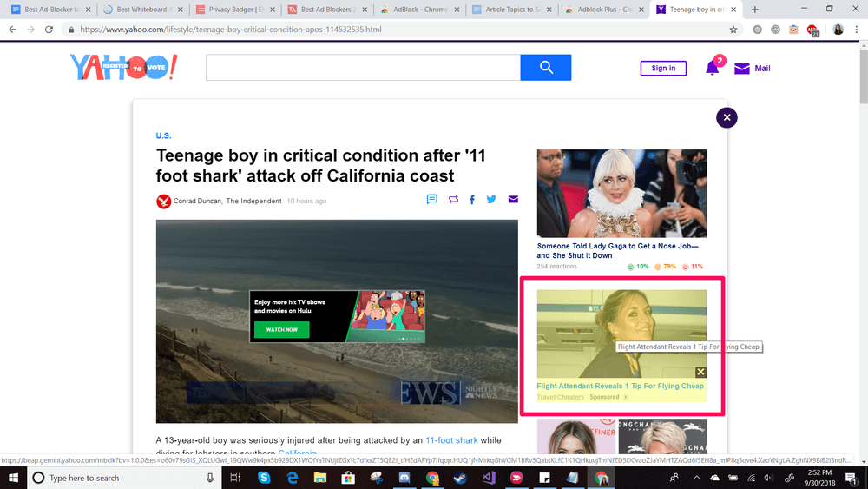Open File Explorer from the taskbar
This screenshot has height=489, width=868.
[320, 478]
